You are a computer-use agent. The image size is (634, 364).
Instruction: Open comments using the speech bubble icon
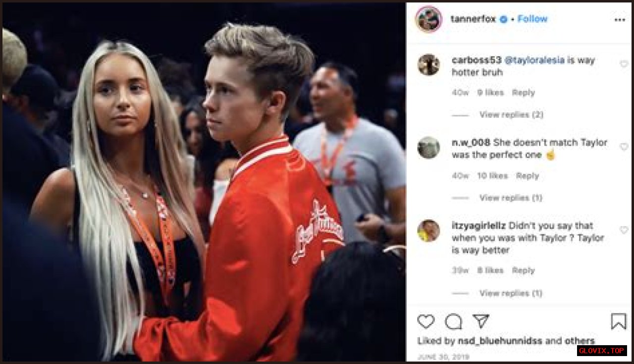pyautogui.click(x=453, y=322)
